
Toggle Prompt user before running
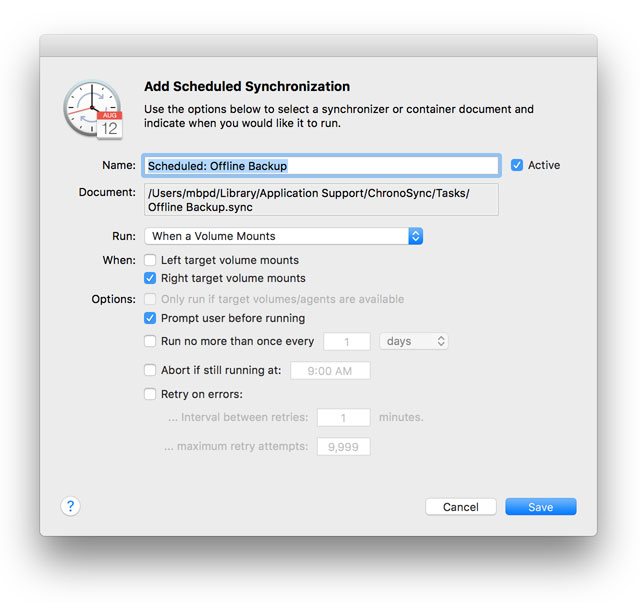pos(150,318)
